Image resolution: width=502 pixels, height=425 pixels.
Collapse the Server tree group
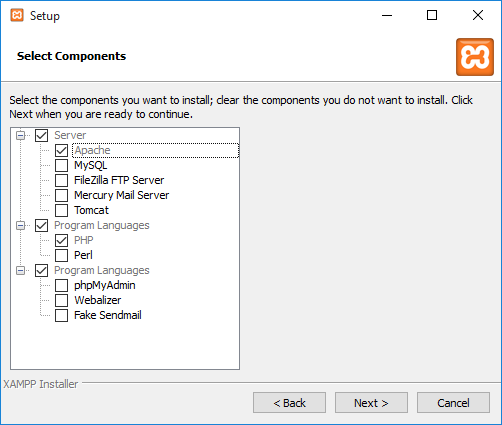click(x=21, y=135)
